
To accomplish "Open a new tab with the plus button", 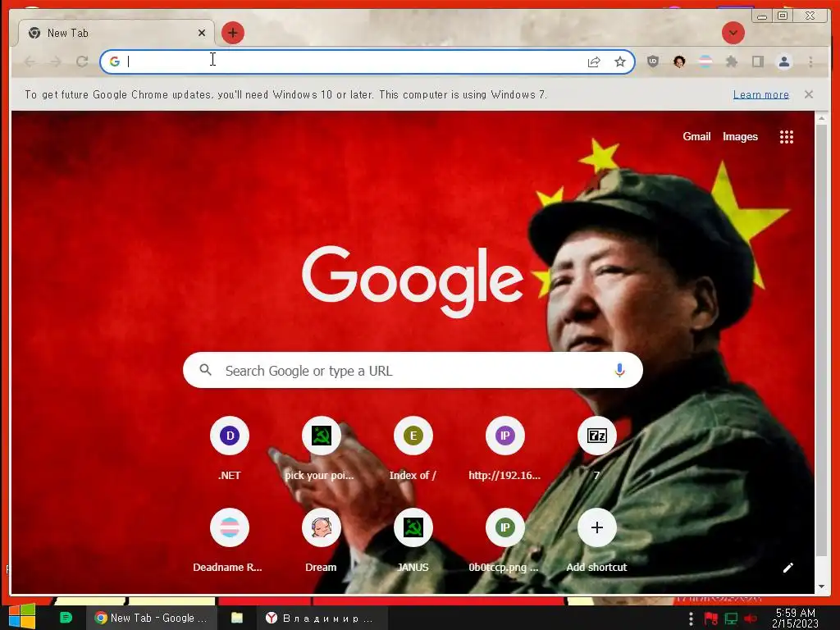I will pos(232,33).
